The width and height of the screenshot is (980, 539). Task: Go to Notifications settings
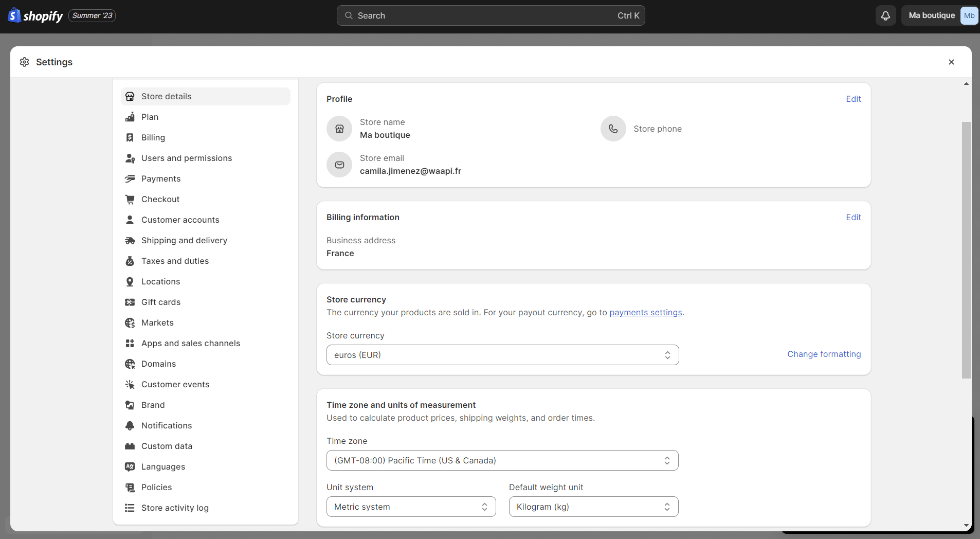(206, 425)
